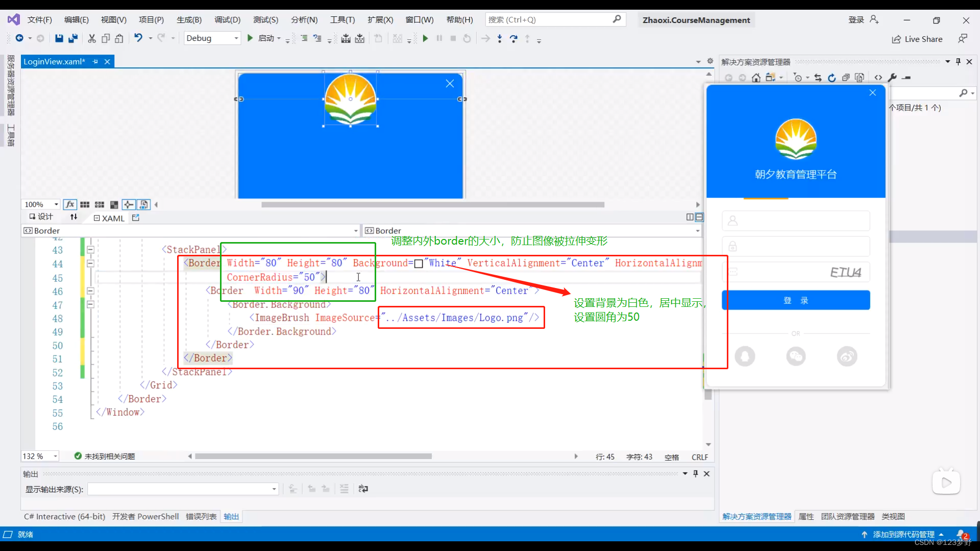
Task: Click the Paste clipboard icon
Action: pyautogui.click(x=119, y=38)
